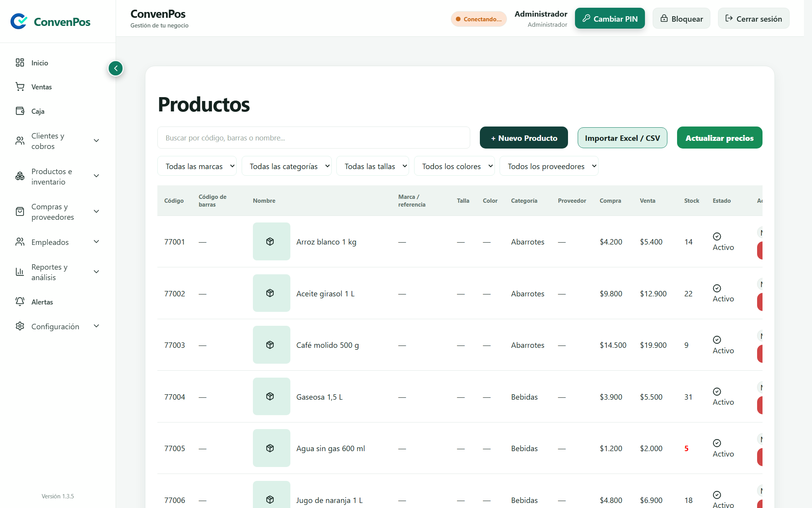
Task: Click the Stock column header
Action: (x=691, y=200)
